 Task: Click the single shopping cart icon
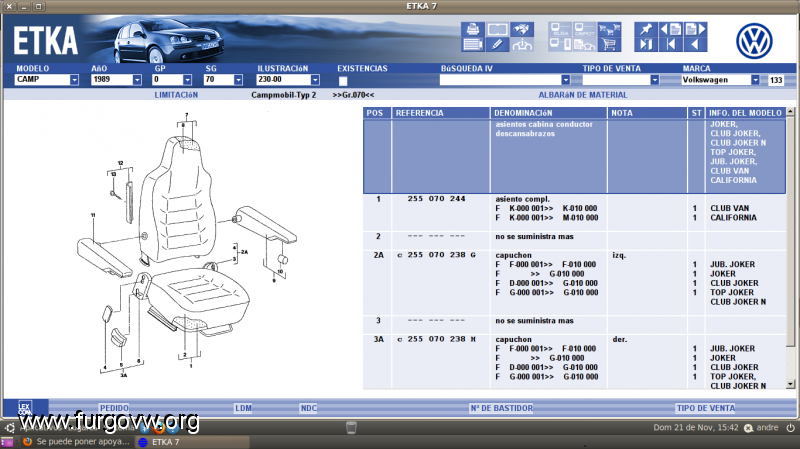(609, 44)
